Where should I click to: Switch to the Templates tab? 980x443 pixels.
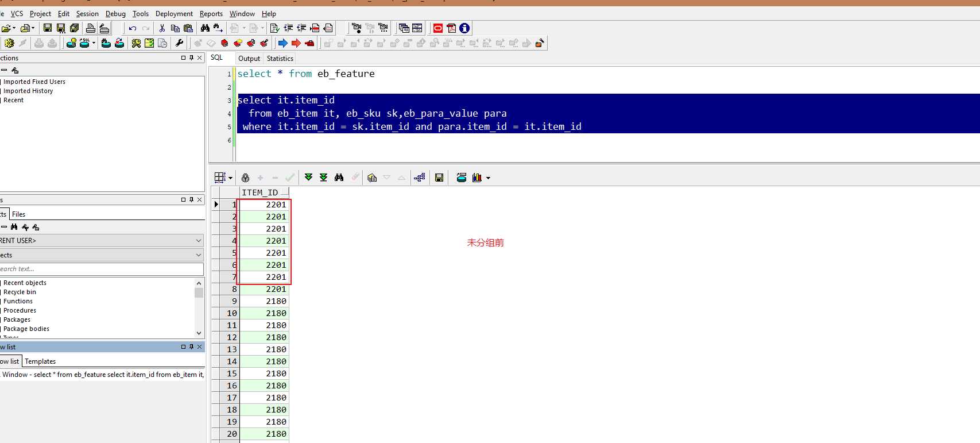tap(40, 361)
